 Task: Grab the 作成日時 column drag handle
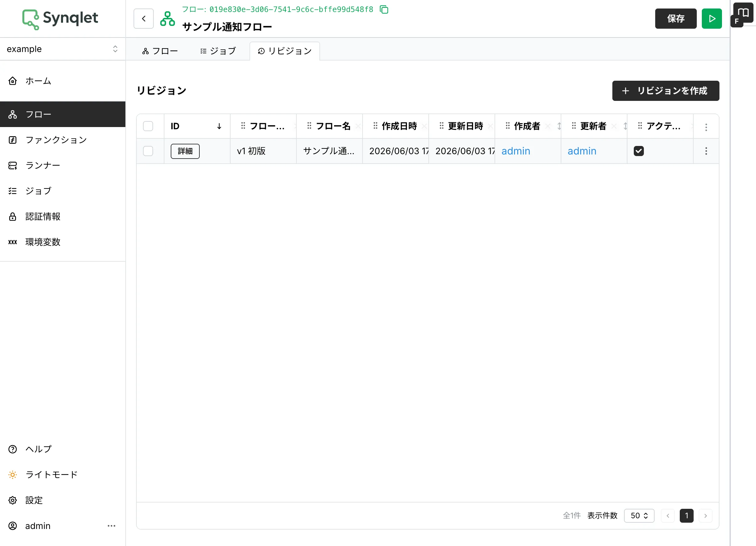375,126
